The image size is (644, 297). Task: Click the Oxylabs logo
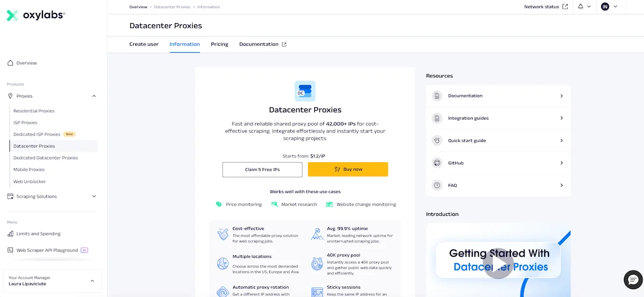[35, 16]
